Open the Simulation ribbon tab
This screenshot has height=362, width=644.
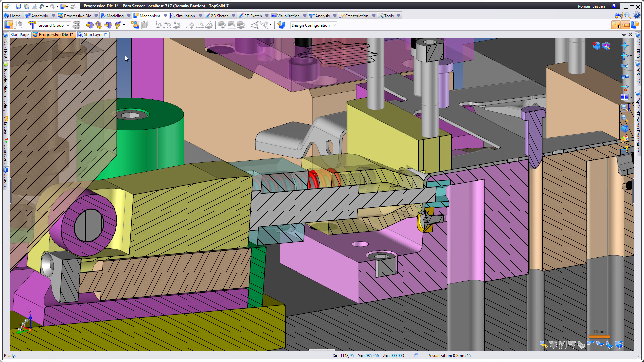pyautogui.click(x=185, y=16)
